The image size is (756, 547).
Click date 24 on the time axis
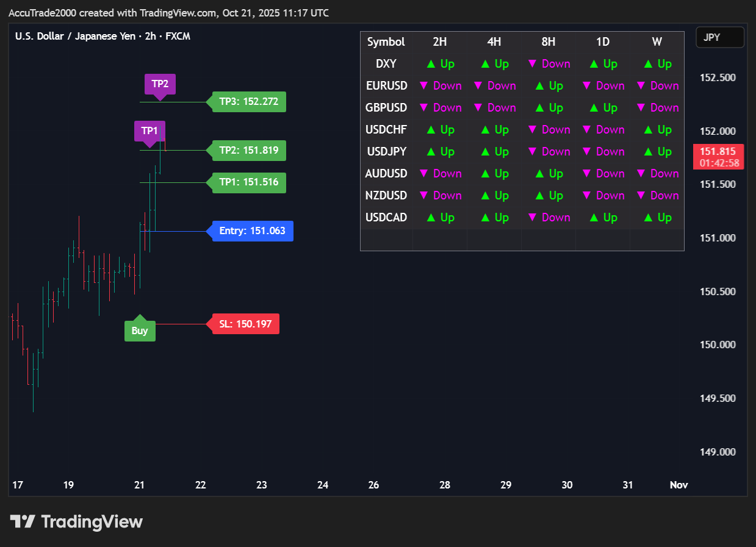click(x=323, y=485)
